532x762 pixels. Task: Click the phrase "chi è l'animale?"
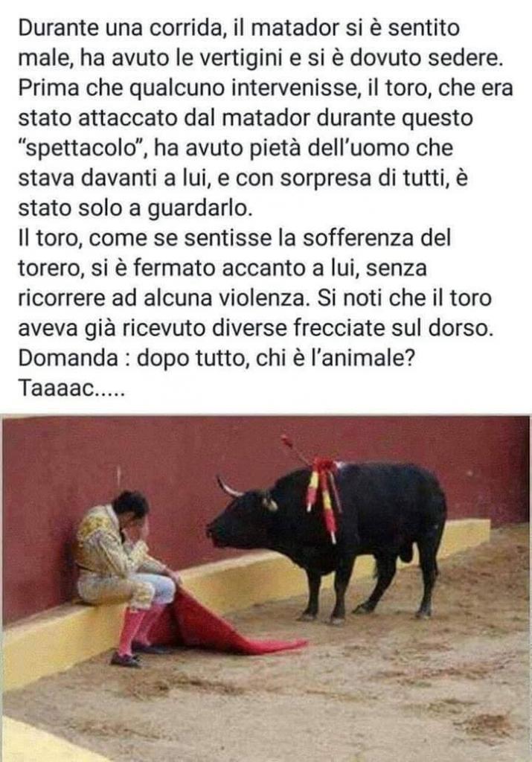tap(333, 358)
